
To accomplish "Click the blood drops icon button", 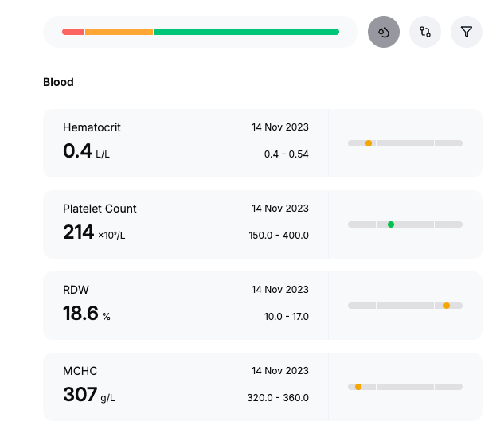I will (x=384, y=32).
